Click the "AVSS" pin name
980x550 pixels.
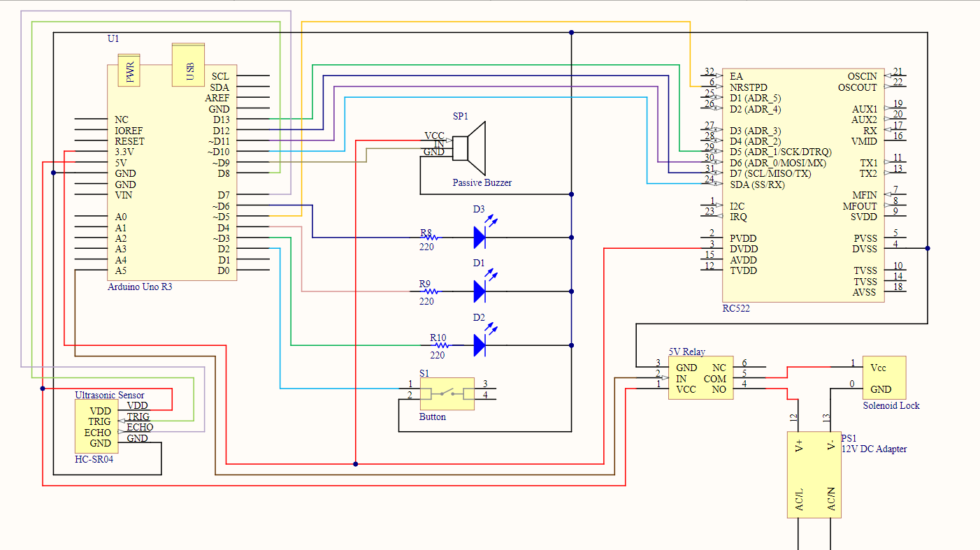pos(865,292)
